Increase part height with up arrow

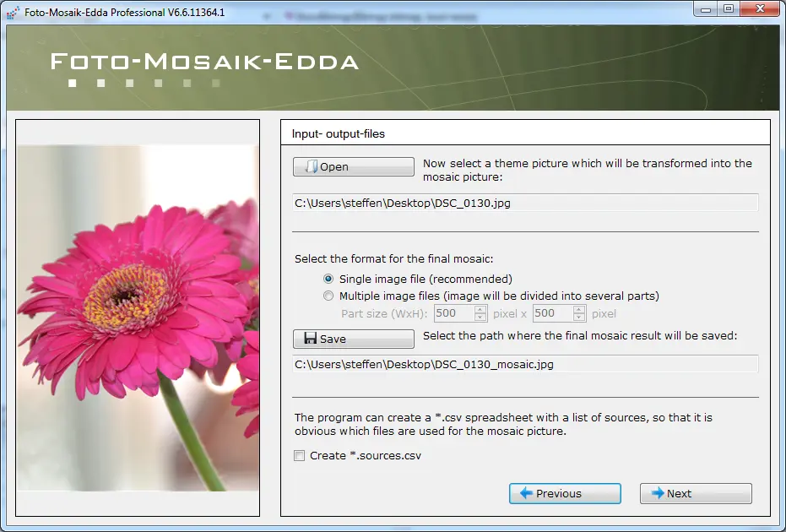[579, 309]
